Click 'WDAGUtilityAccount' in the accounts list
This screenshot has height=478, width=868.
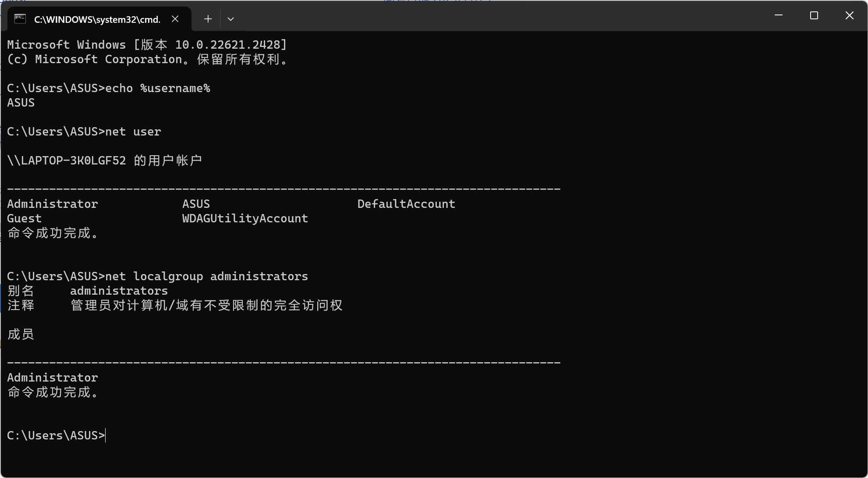(x=245, y=218)
